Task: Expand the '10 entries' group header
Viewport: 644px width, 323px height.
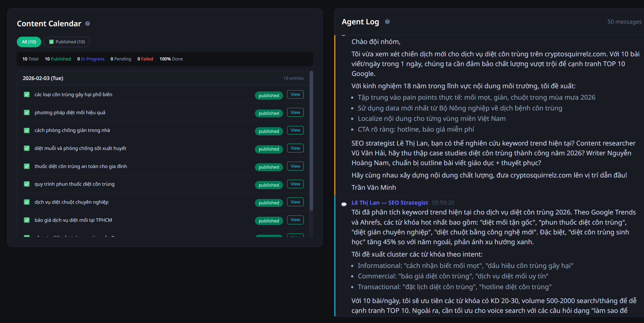Action: [293, 78]
